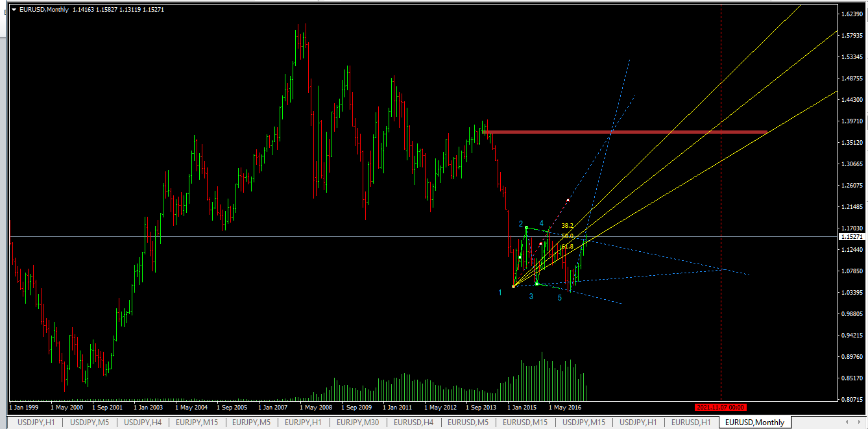Click the blue wave label 4
The height and width of the screenshot is (429, 868).
tap(541, 223)
